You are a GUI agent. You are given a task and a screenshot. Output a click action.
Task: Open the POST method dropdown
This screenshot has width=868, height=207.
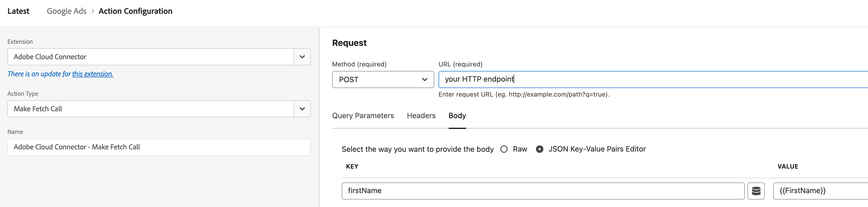pos(383,80)
